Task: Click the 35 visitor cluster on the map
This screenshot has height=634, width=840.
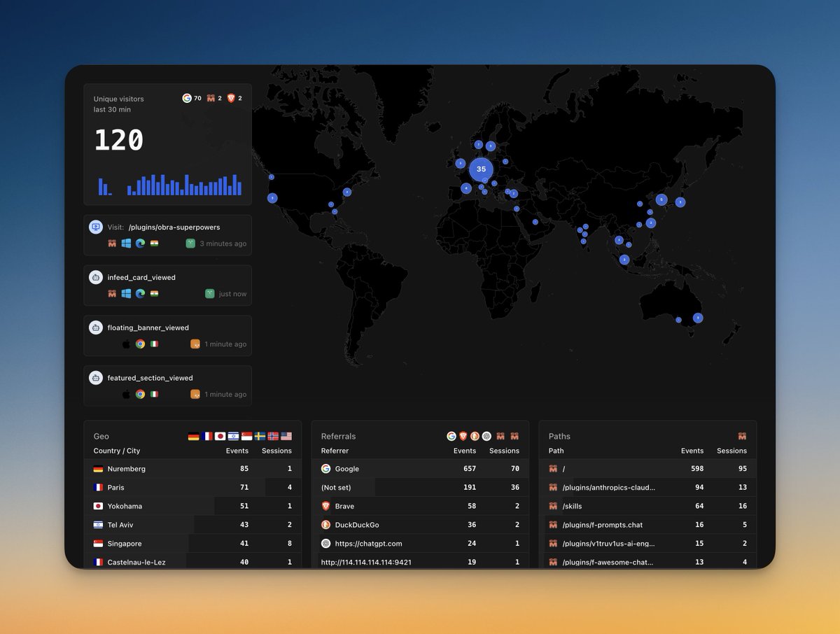Action: click(481, 169)
